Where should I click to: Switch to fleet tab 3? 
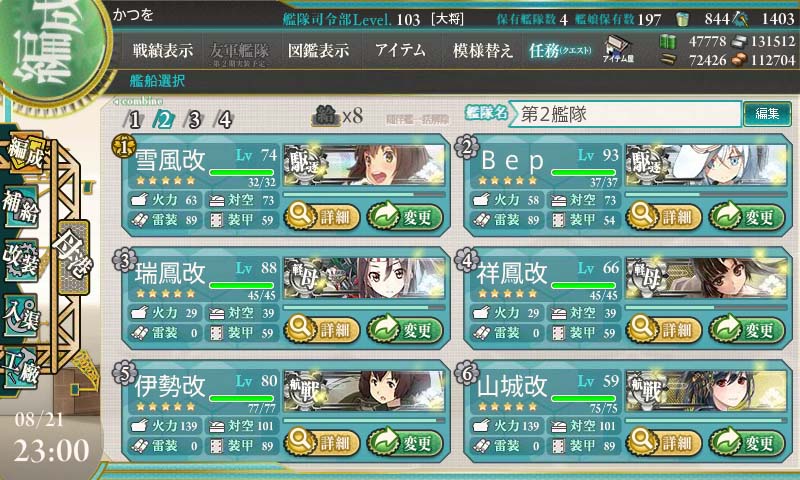tap(194, 120)
